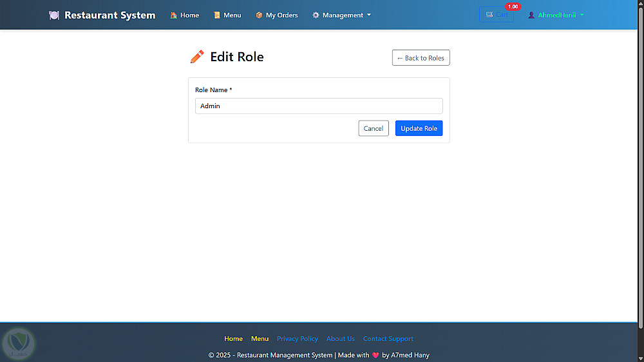Focus the Role Name input containing Admin

319,106
